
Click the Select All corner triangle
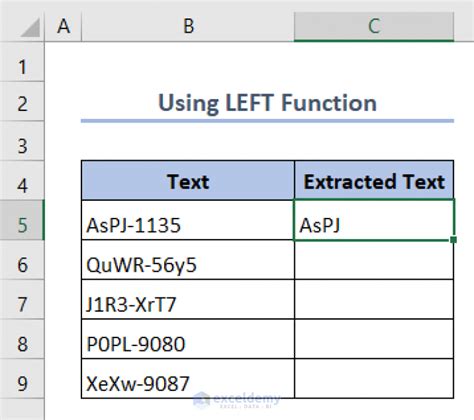[30, 27]
